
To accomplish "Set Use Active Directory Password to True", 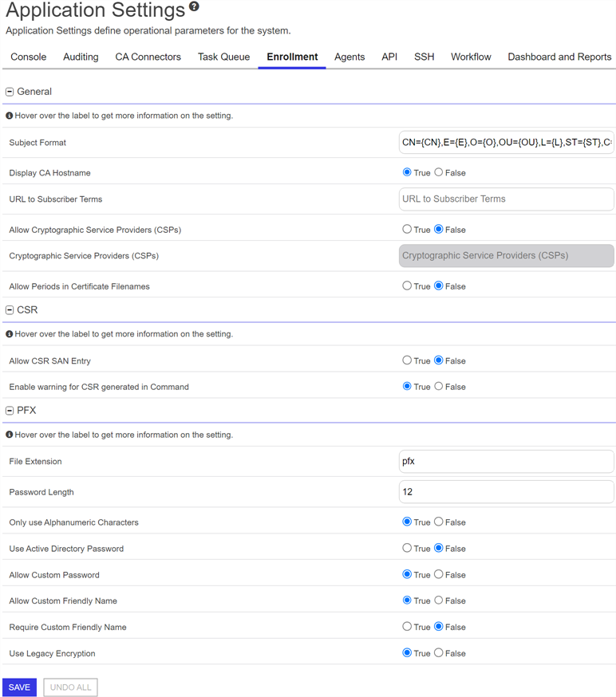I will coord(407,548).
